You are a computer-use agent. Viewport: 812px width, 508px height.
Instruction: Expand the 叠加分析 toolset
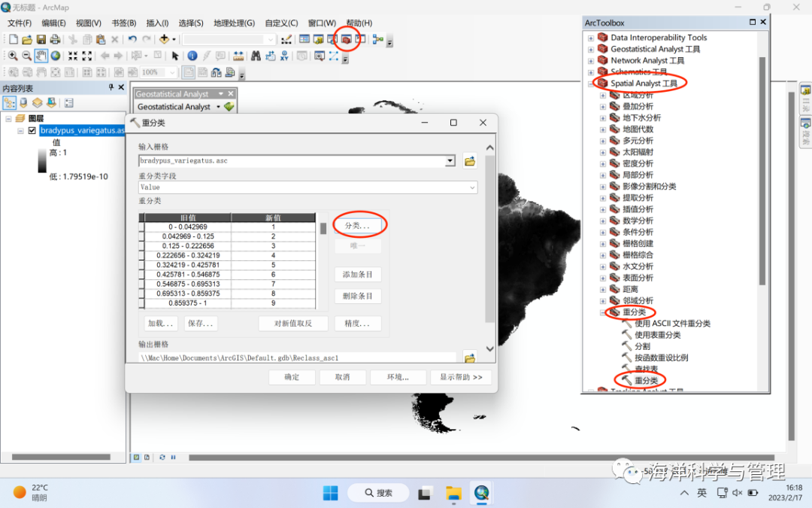603,106
